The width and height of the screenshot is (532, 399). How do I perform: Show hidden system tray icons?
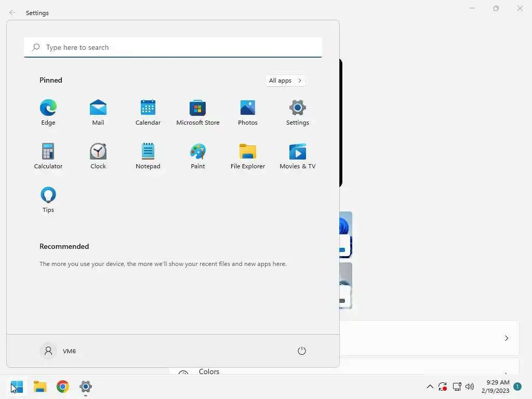[430, 387]
